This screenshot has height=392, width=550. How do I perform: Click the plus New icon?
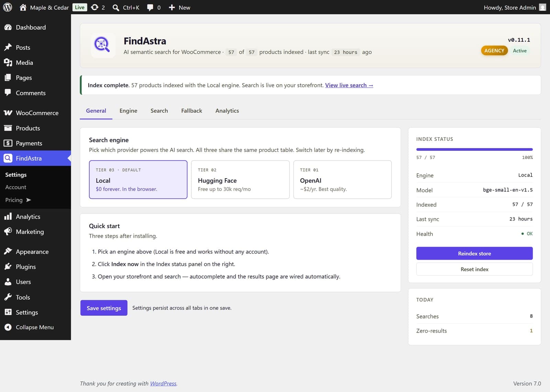pos(172,7)
